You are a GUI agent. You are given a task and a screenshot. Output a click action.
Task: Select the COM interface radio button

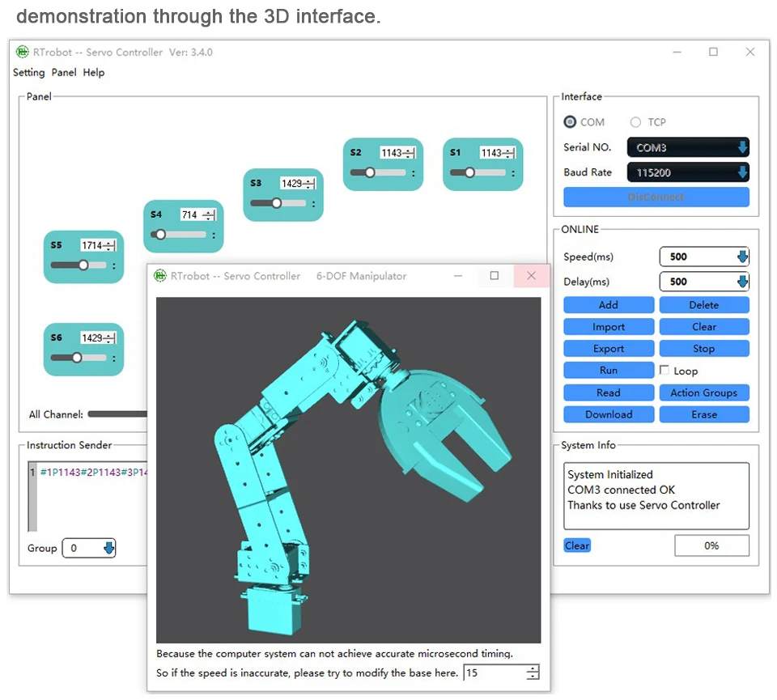[x=570, y=122]
